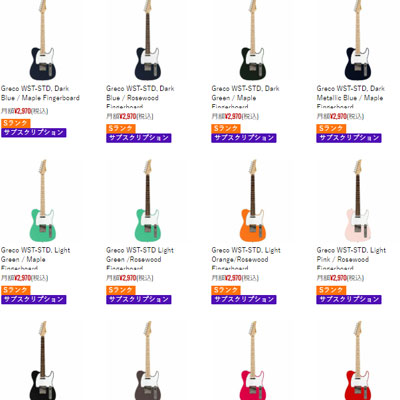This screenshot has height=400, width=400.
Task: Open Greco WST-STD Dark Blue / Maple Fingerboard link
Action: coord(40,93)
